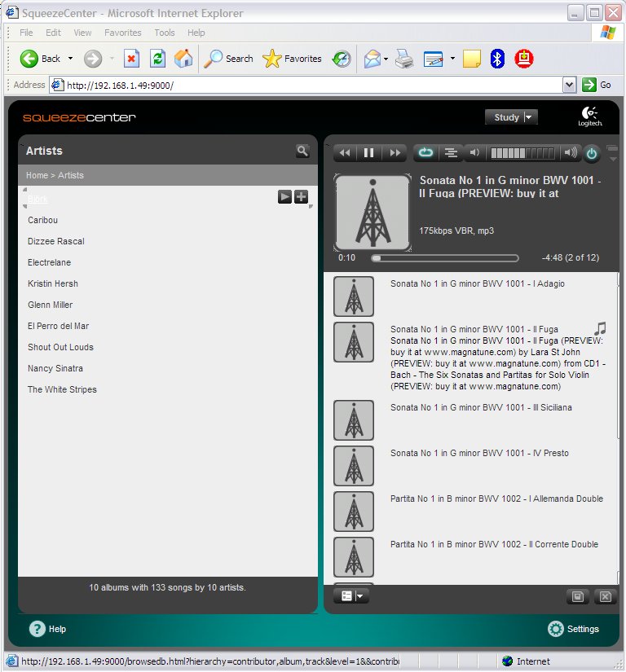Open the Favorites menu in the menu bar
This screenshot has height=672, width=626.
pyautogui.click(x=122, y=33)
